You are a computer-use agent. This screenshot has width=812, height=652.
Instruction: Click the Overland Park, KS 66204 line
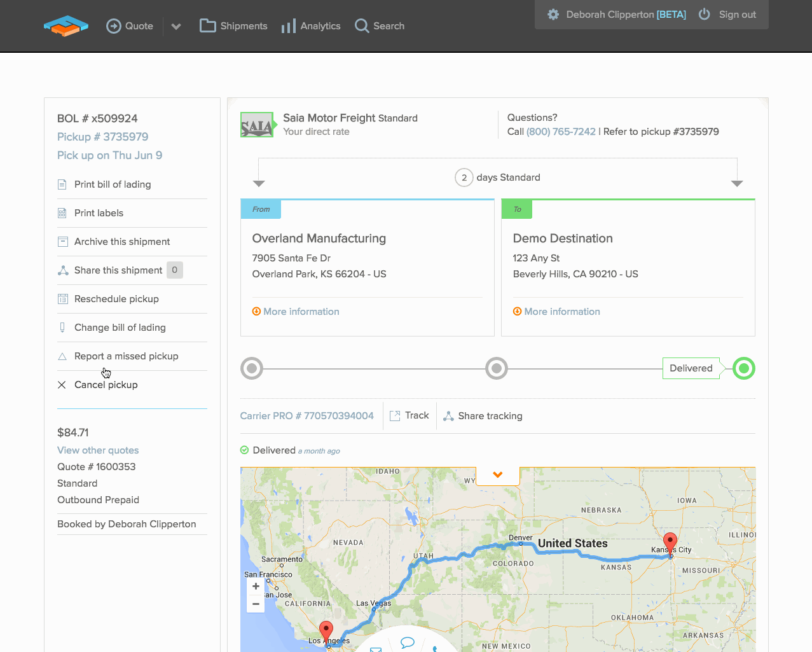pyautogui.click(x=319, y=274)
